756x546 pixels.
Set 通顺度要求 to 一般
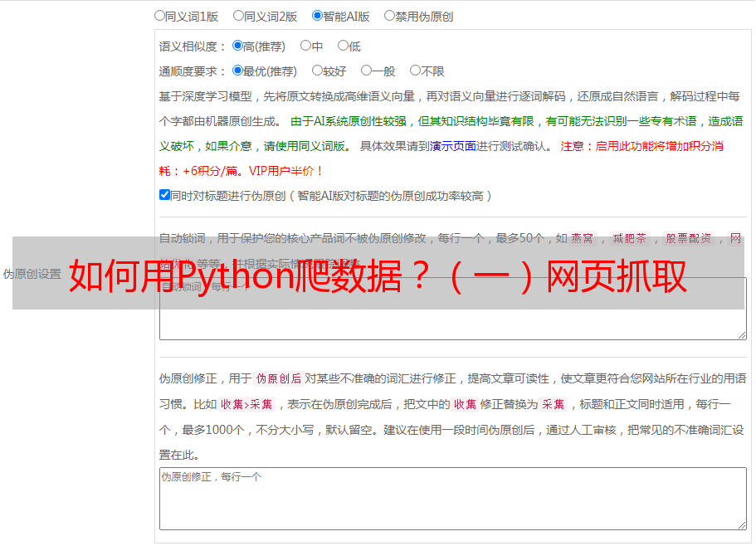[x=366, y=71]
